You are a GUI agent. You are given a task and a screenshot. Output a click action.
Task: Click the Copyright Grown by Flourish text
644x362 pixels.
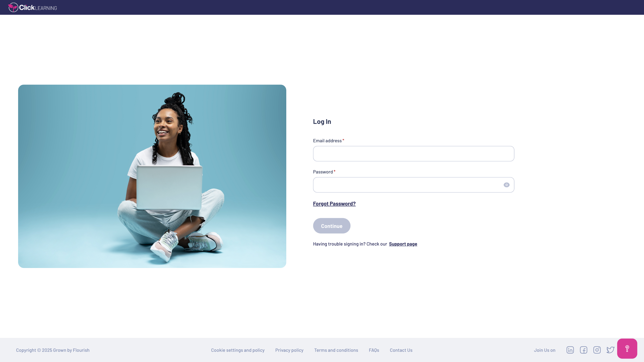53,350
